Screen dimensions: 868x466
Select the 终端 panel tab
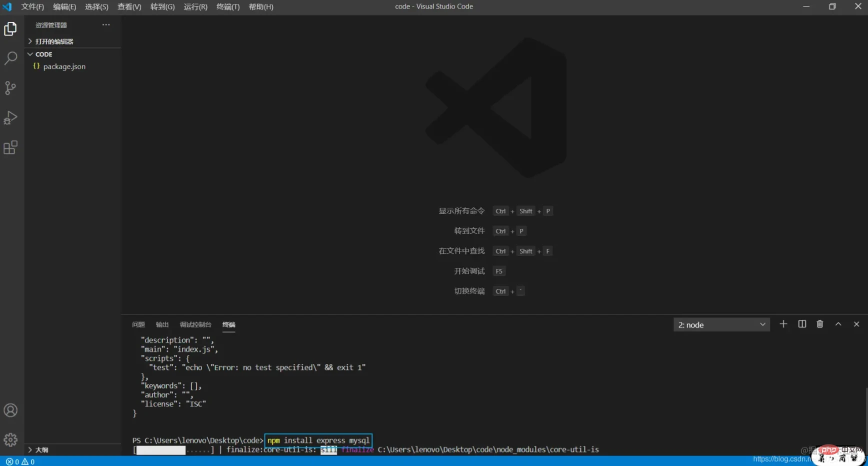(x=228, y=325)
